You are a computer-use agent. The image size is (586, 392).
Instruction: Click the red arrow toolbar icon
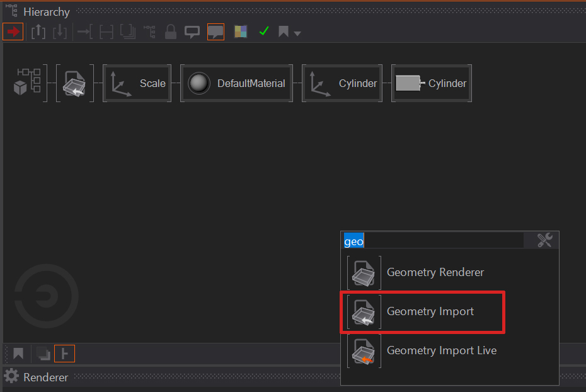13,32
